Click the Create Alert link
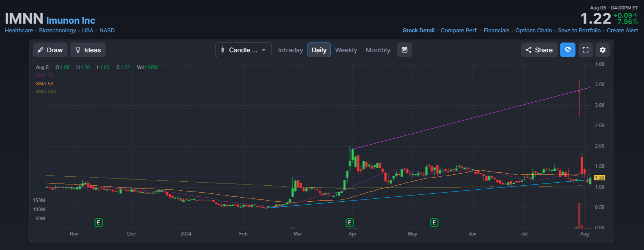This screenshot has width=644, height=250. pyautogui.click(x=622, y=31)
